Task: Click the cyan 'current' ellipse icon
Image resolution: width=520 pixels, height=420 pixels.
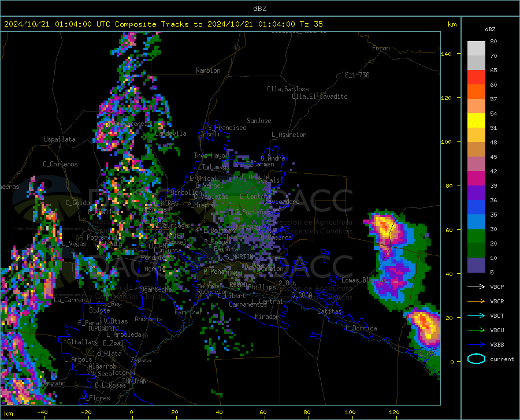Action: coord(476,359)
